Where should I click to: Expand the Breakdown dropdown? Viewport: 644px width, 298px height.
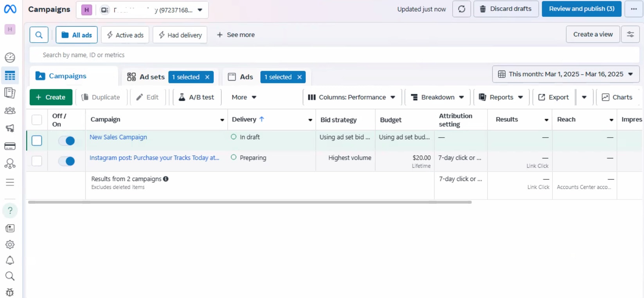tap(437, 97)
